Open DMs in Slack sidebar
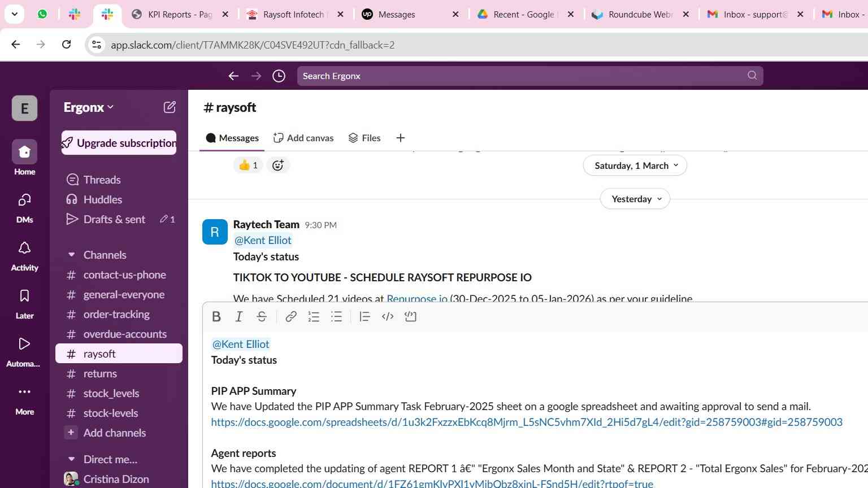The height and width of the screenshot is (488, 868). pos(24,207)
